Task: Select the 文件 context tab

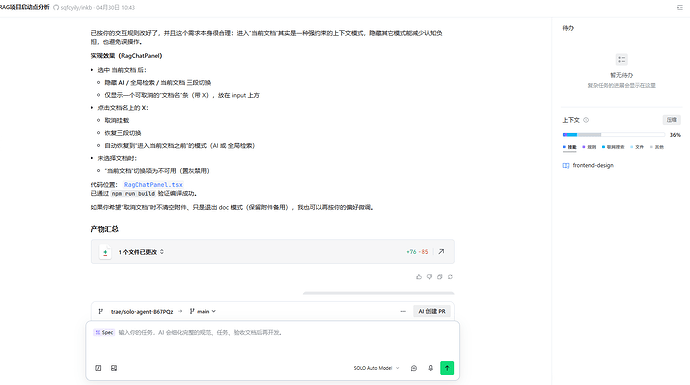Action: [x=637, y=147]
